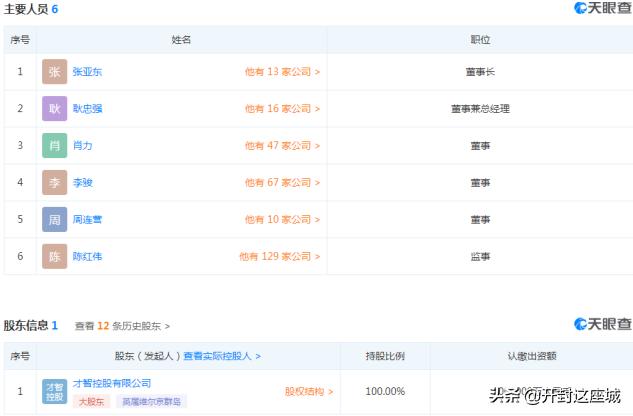Expand 他有 16 家公司 for 耿忠强
633x416 pixels.
282,108
